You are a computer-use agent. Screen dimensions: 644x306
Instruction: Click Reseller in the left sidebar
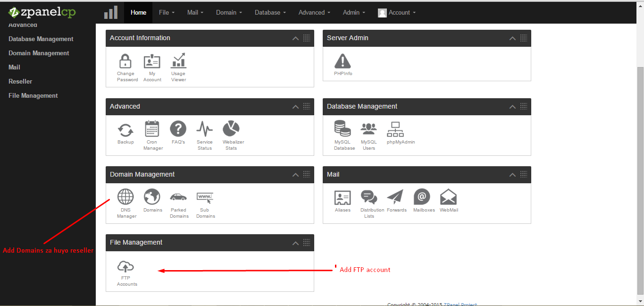point(20,81)
